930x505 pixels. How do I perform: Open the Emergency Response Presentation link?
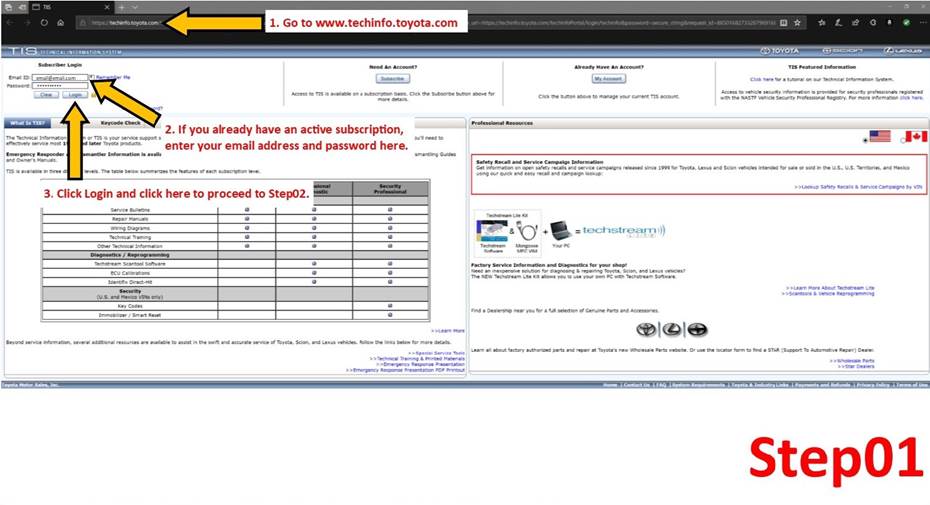tap(421, 364)
